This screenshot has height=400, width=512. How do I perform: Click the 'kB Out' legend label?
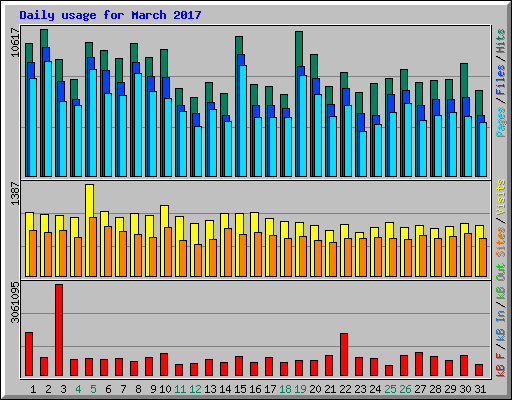click(x=501, y=282)
